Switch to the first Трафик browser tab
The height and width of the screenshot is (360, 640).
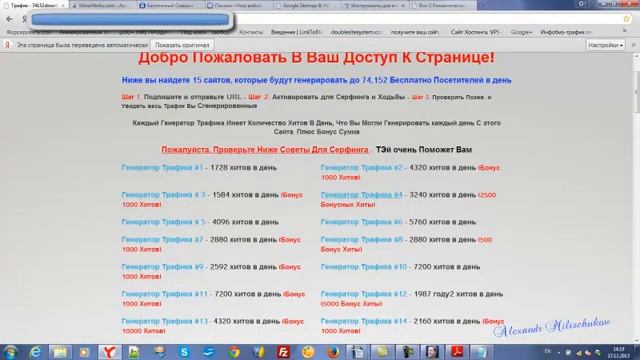[35, 6]
